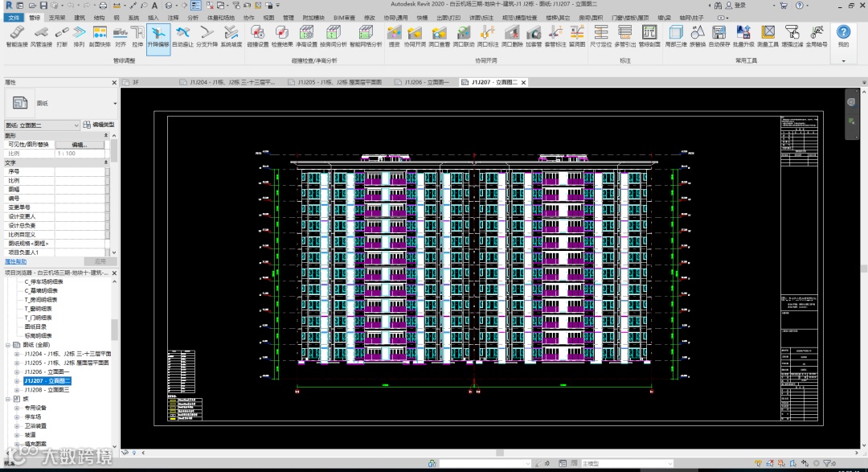Click the project browser vertical scrollbar
The width and height of the screenshot is (868, 472).
coord(115,330)
